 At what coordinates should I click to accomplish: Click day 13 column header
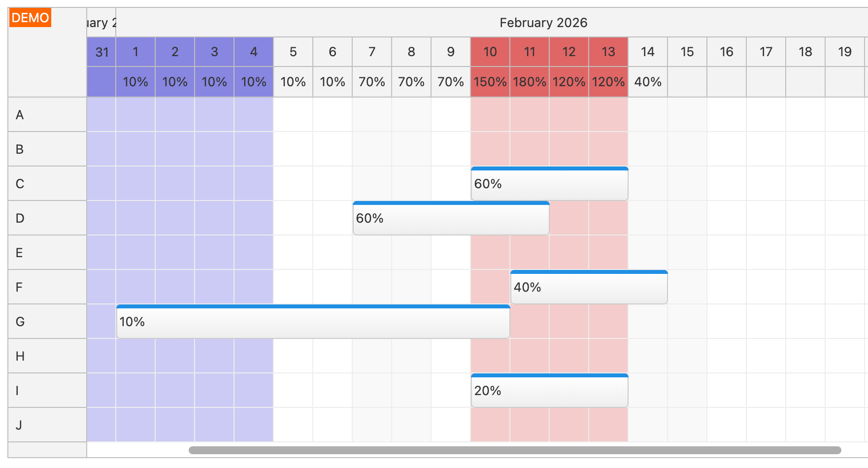[x=608, y=52]
